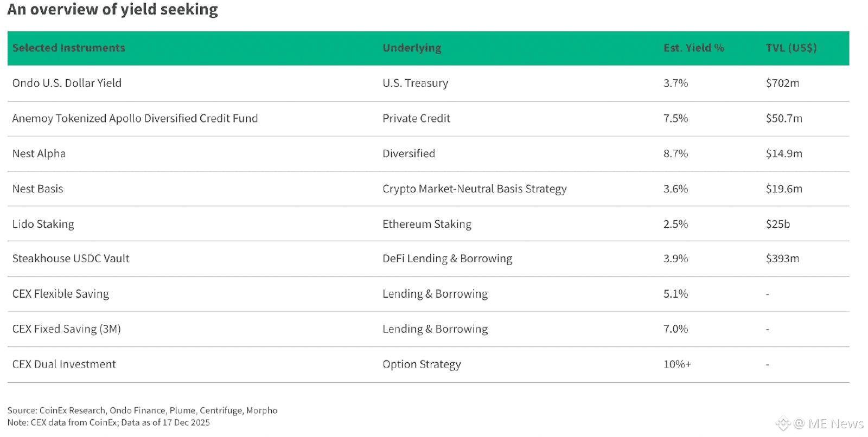868x437 pixels.
Task: Click the 10%+ yield value
Action: pyautogui.click(x=677, y=364)
